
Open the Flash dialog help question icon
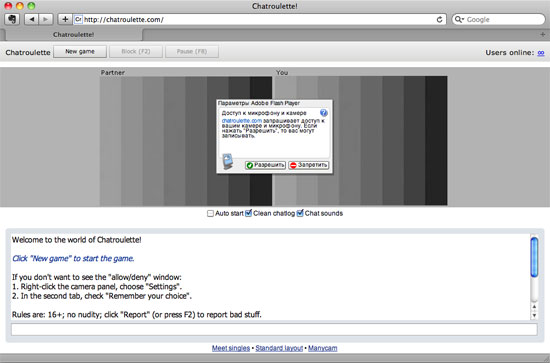click(324, 113)
